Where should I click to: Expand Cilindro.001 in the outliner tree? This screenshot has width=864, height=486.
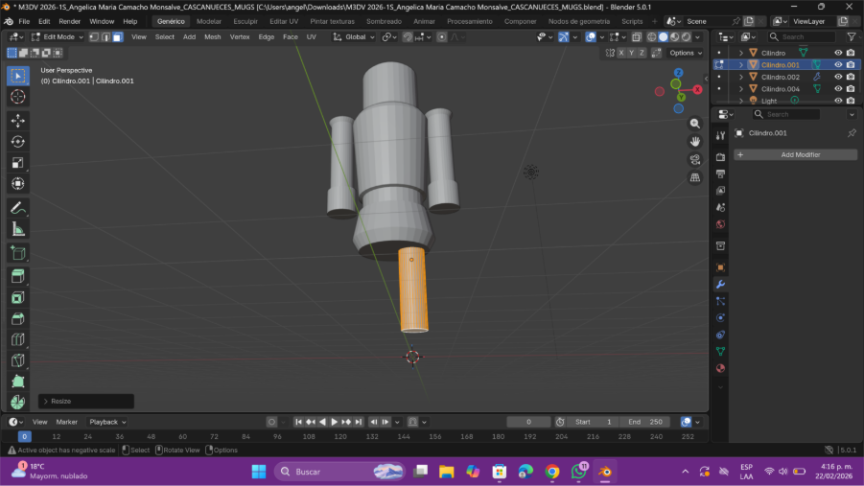click(741, 65)
